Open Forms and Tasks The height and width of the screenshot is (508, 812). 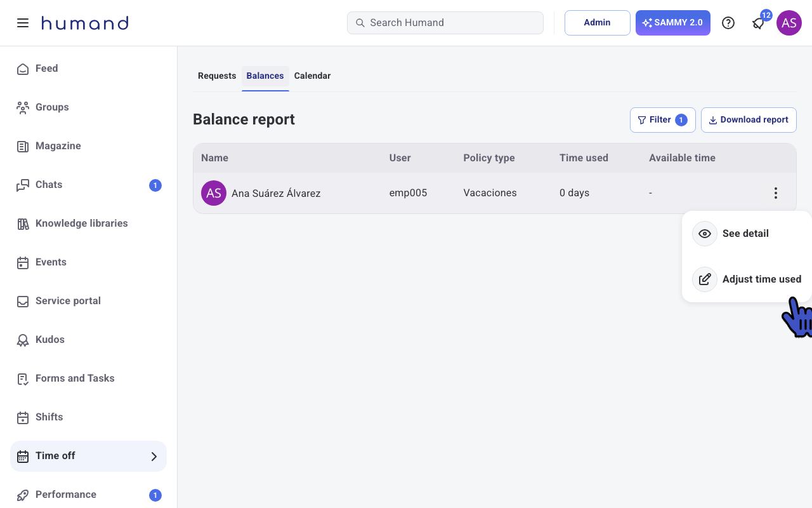(x=88, y=378)
